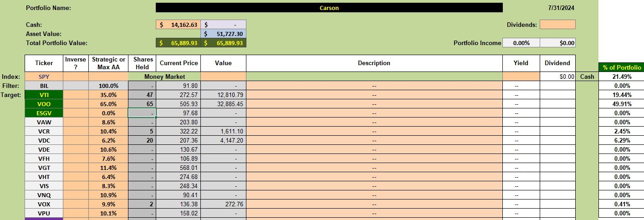This screenshot has width=644, height=220.
Task: Select VOX shares held value 2
Action: pyautogui.click(x=142, y=204)
